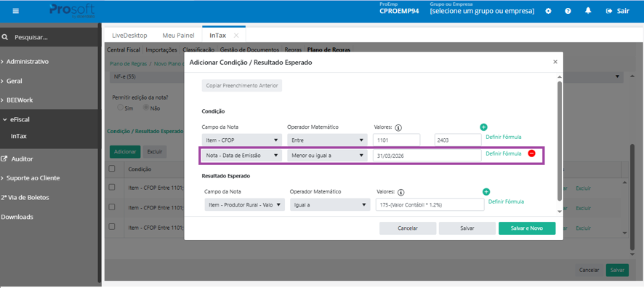Click Copiar Preenchimento Anterior button

click(x=242, y=86)
